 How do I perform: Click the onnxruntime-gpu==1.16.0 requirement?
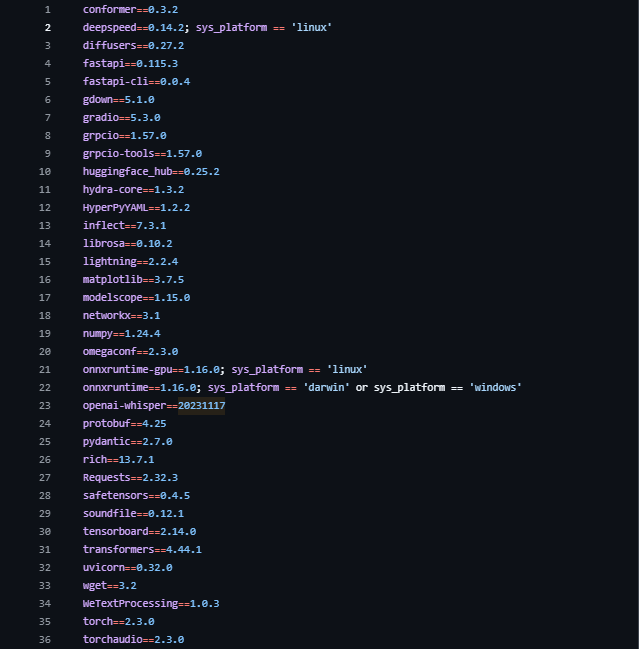(x=151, y=369)
